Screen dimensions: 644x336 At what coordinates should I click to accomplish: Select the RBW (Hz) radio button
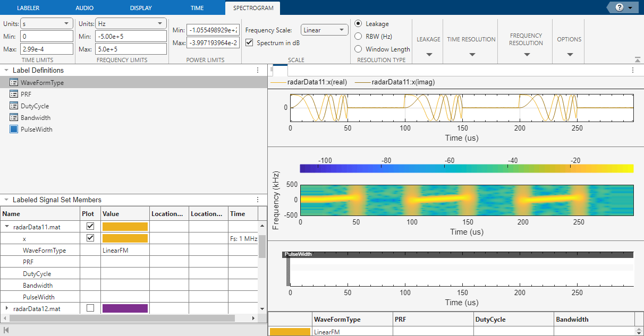point(358,37)
